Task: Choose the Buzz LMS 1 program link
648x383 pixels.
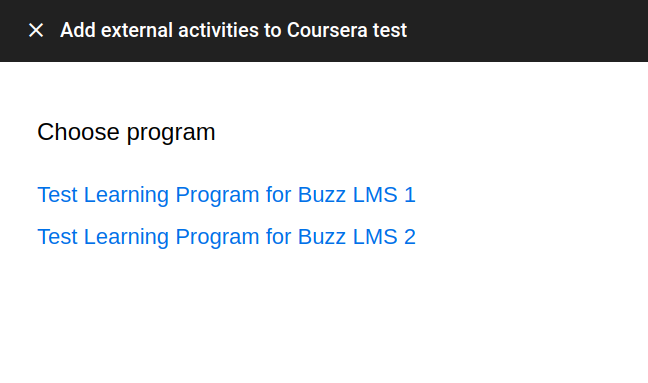Action: pos(226,195)
